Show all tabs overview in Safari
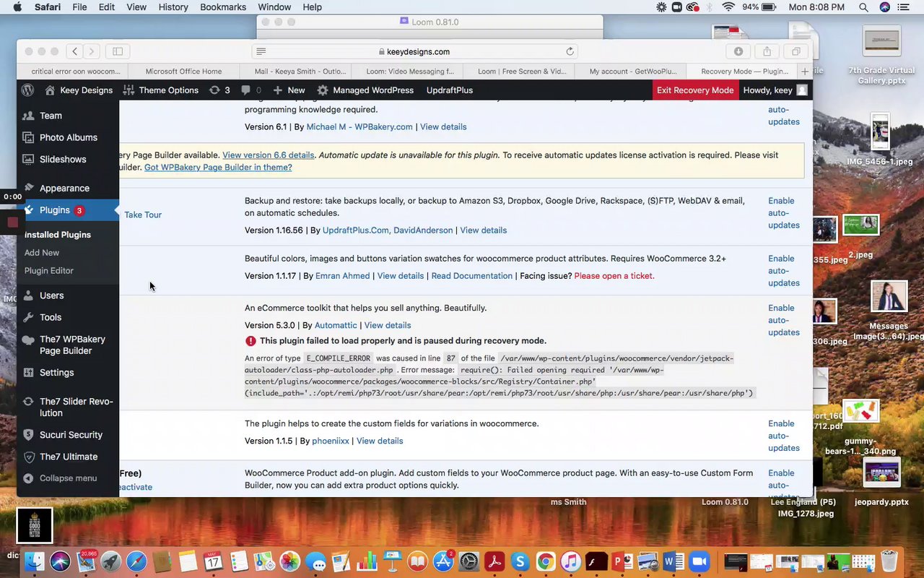 point(796,51)
